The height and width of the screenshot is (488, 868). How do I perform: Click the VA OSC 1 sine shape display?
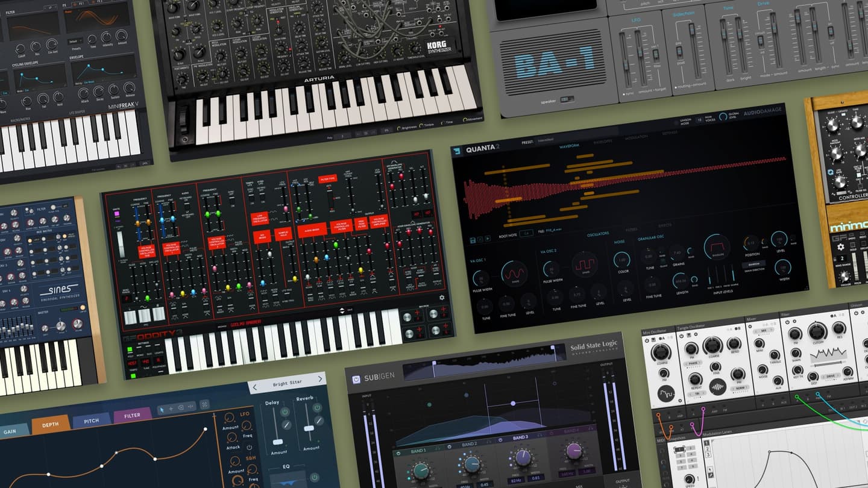pyautogui.click(x=514, y=274)
